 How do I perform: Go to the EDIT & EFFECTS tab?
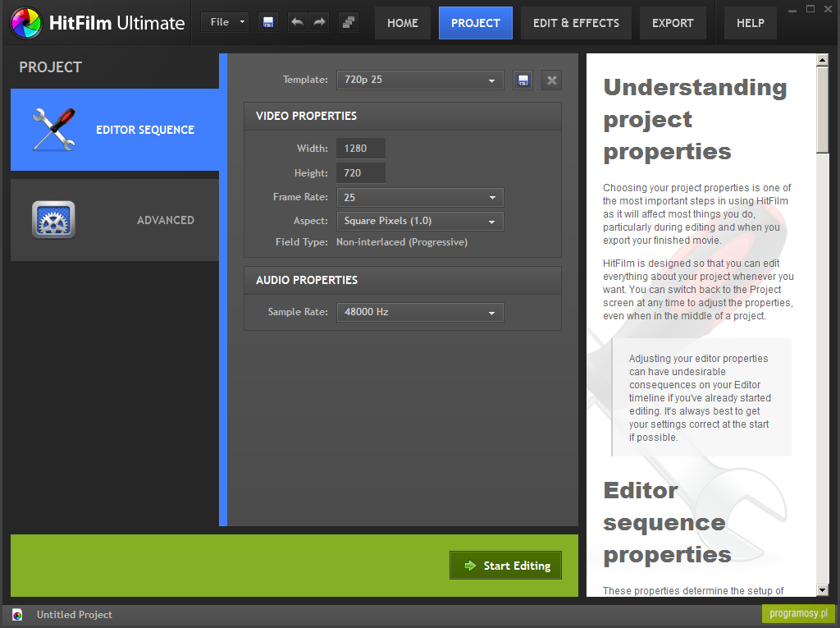point(577,23)
